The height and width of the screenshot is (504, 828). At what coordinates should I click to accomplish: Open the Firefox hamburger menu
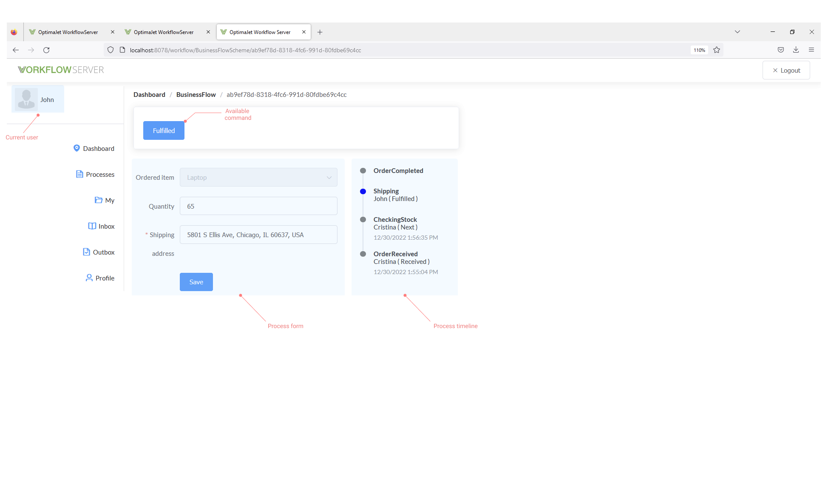(811, 50)
